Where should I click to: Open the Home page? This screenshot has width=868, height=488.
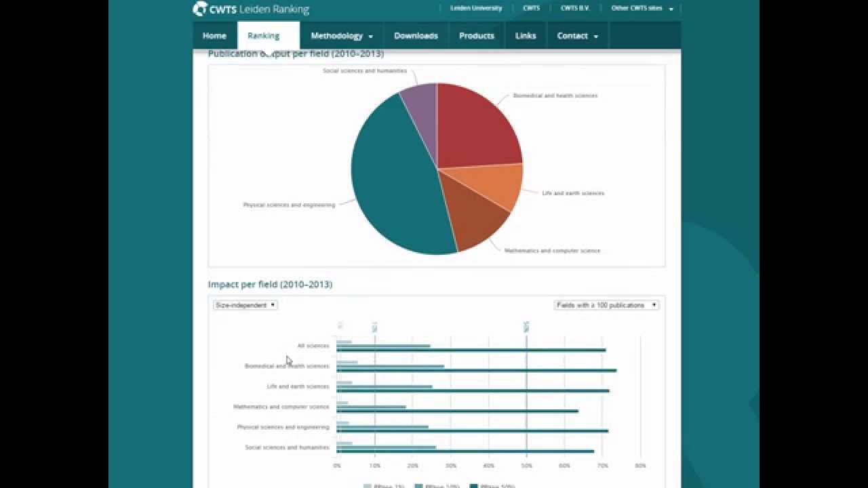coord(214,36)
